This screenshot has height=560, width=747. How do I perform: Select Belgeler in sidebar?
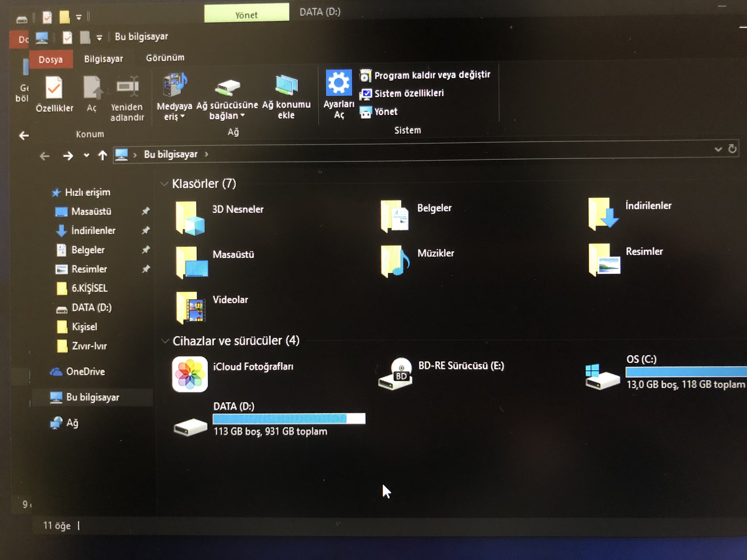point(80,250)
